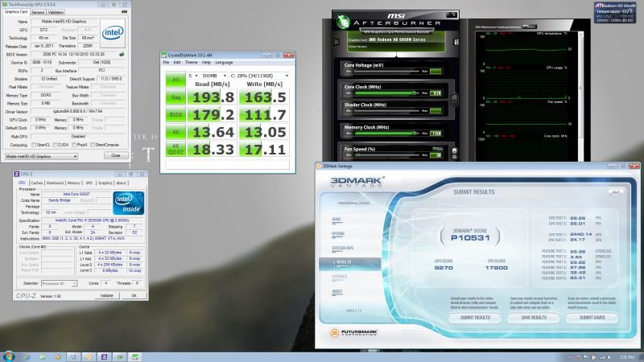
Task: Click the sequential read value 193.8
Action: point(213,97)
